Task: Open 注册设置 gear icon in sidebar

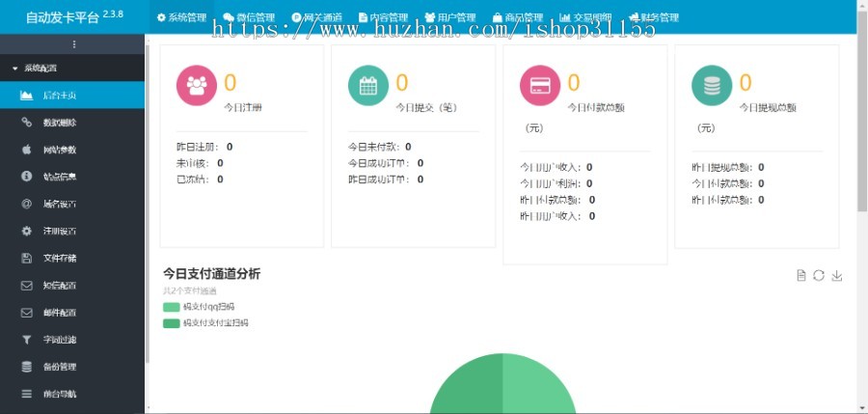Action: [x=27, y=231]
